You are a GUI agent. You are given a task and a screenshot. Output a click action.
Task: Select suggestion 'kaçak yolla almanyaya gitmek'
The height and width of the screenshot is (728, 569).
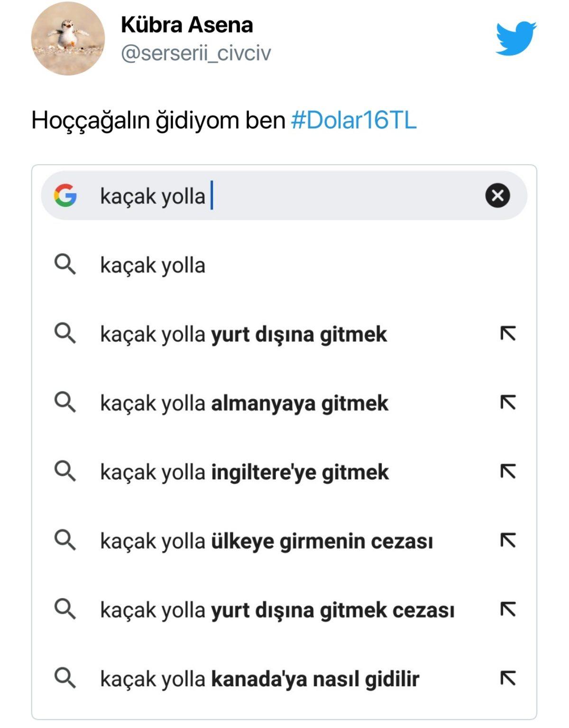(x=244, y=403)
